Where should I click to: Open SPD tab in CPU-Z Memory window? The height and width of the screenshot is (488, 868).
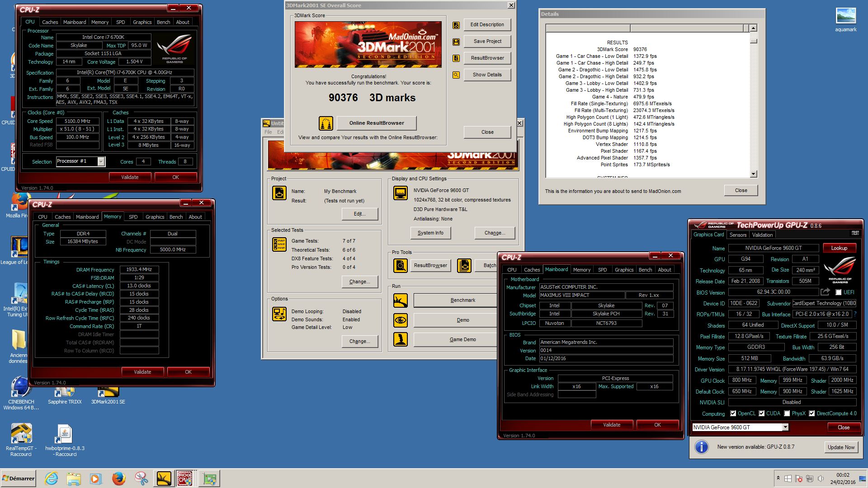coord(133,217)
